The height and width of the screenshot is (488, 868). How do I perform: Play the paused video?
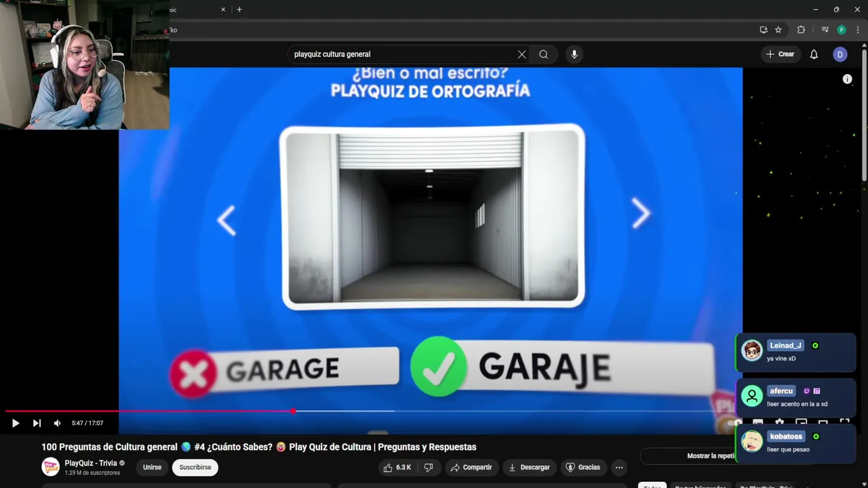point(16,423)
